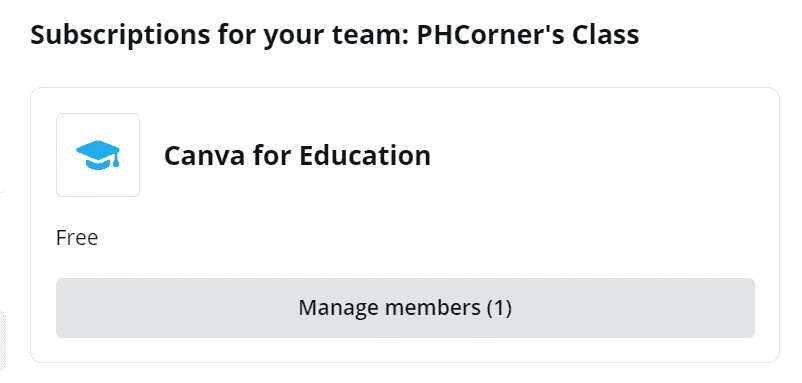The image size is (802, 383).
Task: Click the square tile framing the cap icon
Action: point(98,155)
